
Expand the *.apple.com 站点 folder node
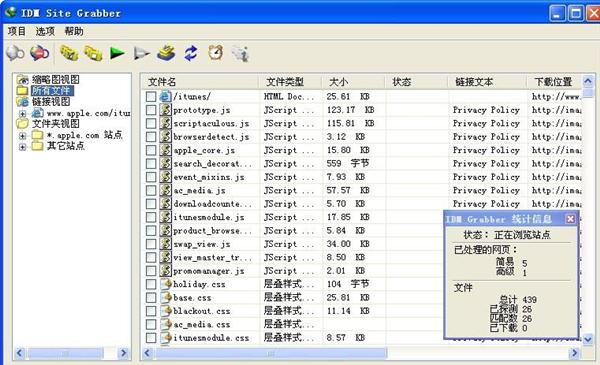(x=23, y=135)
